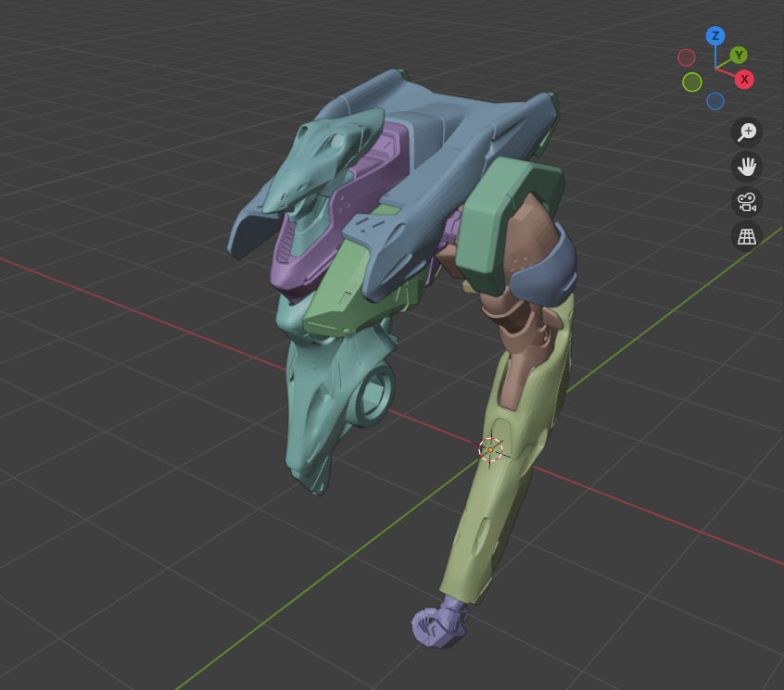Toggle the camera view button
This screenshot has height=690, width=784.
(747, 202)
